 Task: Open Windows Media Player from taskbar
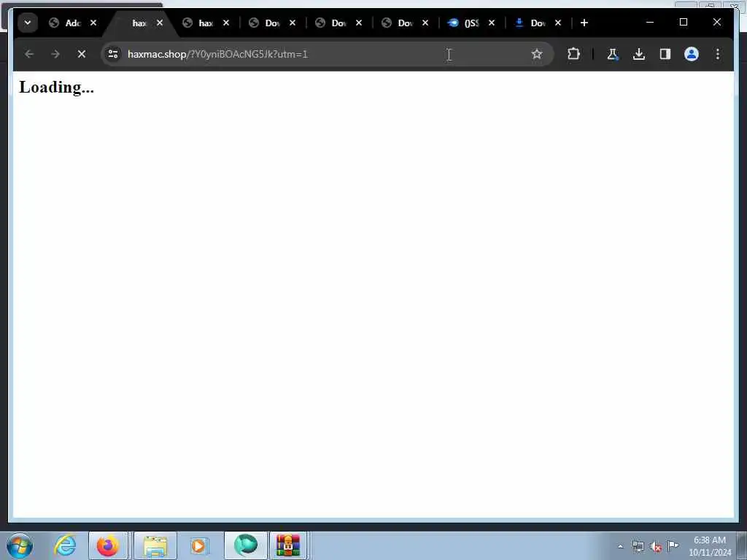pos(198,545)
